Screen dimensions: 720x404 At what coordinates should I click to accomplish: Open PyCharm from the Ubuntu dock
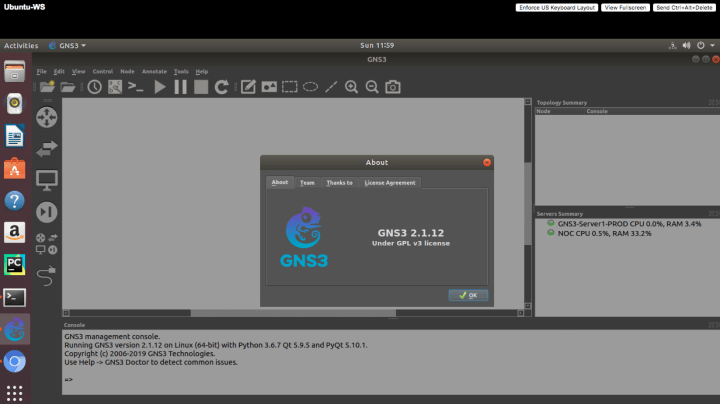pos(15,265)
